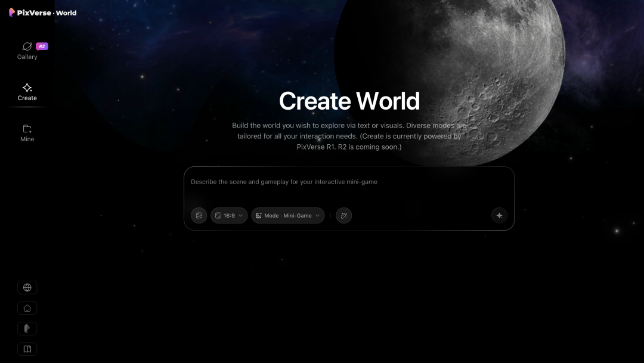Open the Gallery planet icon

(x=27, y=46)
